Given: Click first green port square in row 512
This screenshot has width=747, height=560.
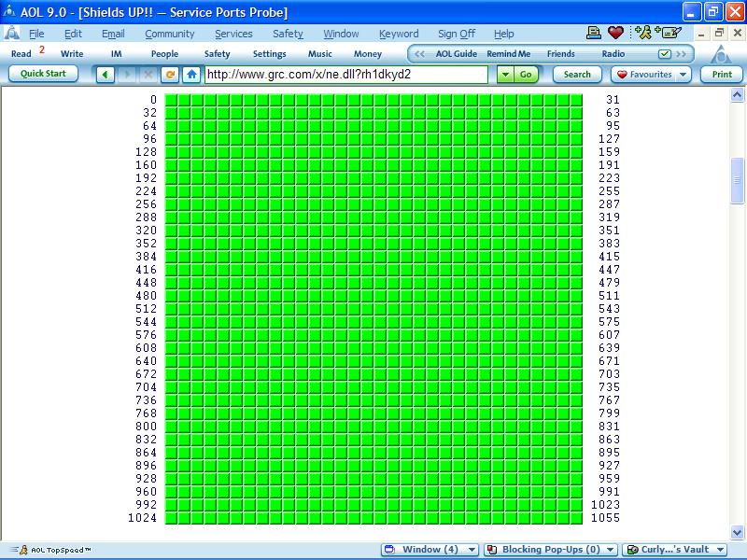Looking at the screenshot, I should pyautogui.click(x=171, y=309).
